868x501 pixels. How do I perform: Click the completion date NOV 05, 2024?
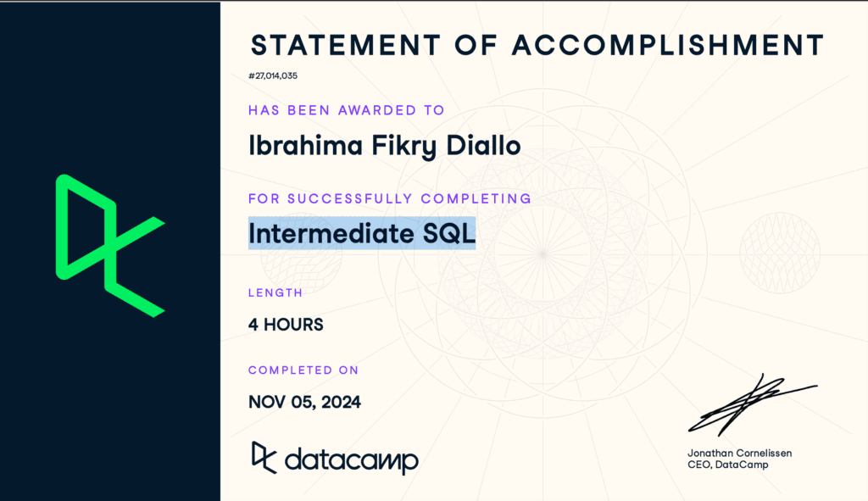coord(304,401)
